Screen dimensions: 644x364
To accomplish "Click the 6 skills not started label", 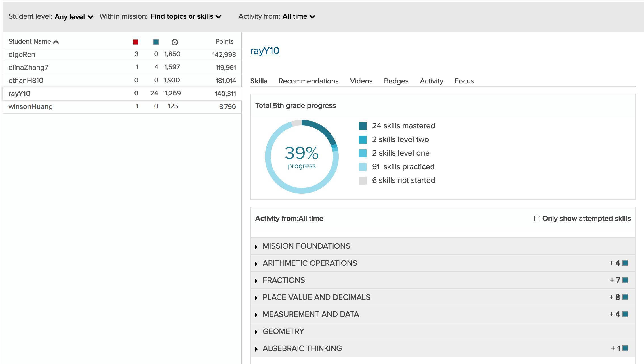I will pos(403,180).
